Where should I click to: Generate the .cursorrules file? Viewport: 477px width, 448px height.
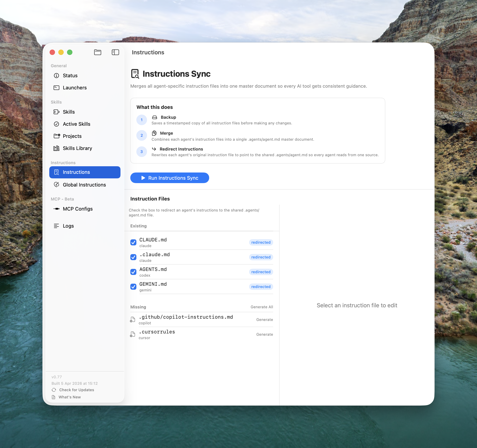pos(264,334)
